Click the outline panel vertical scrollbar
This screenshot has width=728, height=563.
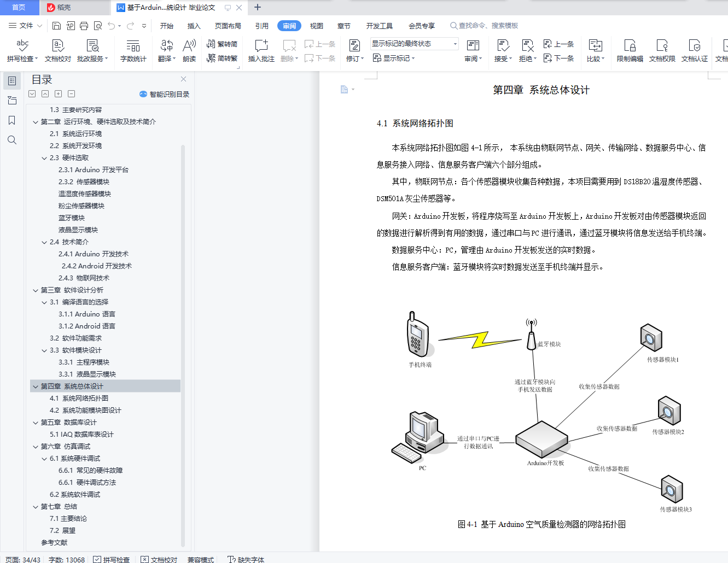coord(183,344)
